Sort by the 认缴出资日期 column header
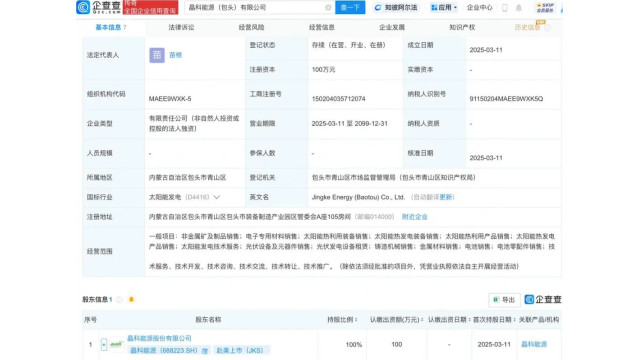 click(449, 320)
